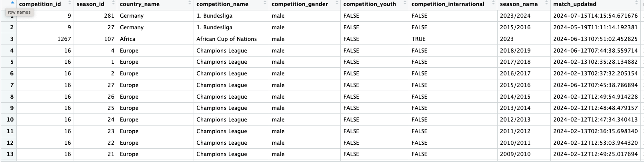Image resolution: width=644 pixels, height=162 pixels.
Task: Click the row names ascending sort arrow
Action: click(x=12, y=3)
